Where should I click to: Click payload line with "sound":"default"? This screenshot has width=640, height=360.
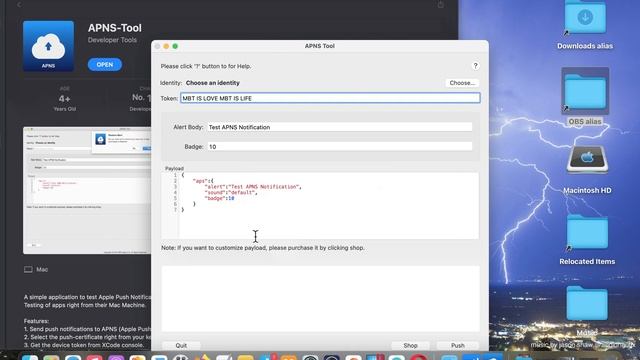pos(231,192)
